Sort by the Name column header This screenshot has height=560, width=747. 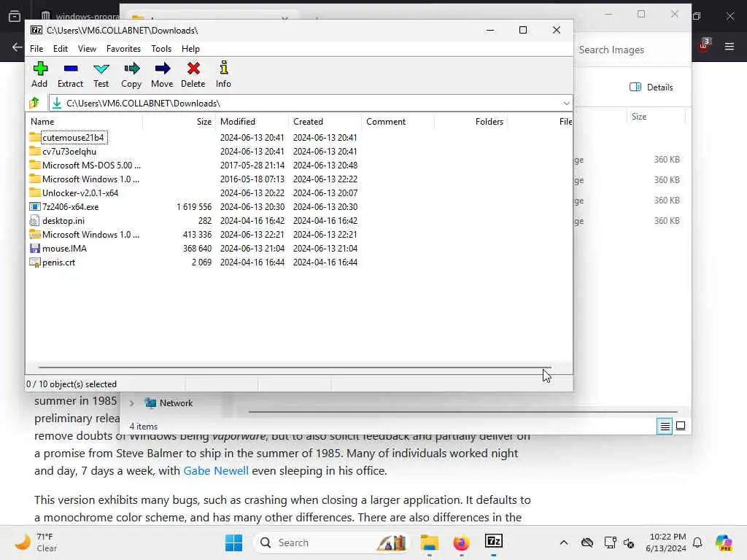(x=85, y=122)
